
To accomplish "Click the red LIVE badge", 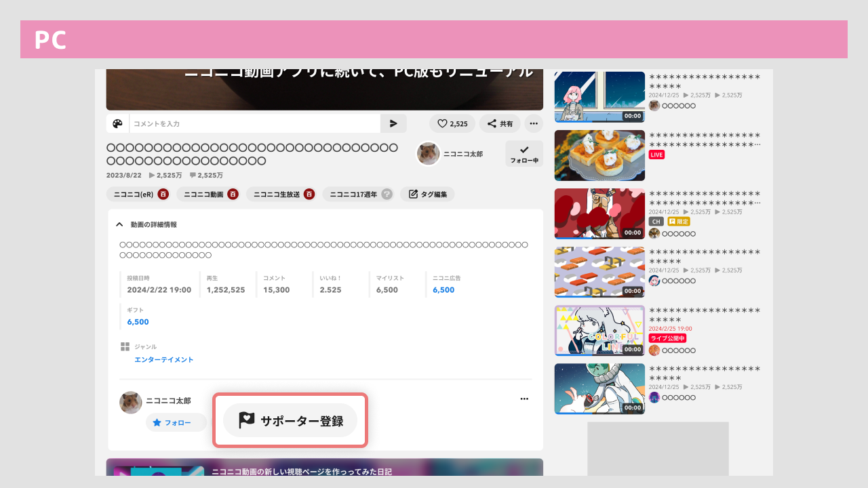I will click(656, 155).
